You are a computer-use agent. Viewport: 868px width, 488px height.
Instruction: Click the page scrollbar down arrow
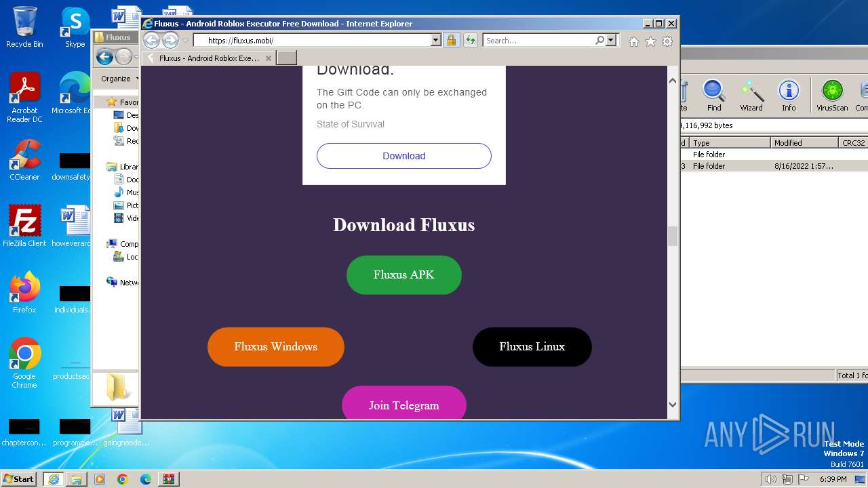point(673,405)
